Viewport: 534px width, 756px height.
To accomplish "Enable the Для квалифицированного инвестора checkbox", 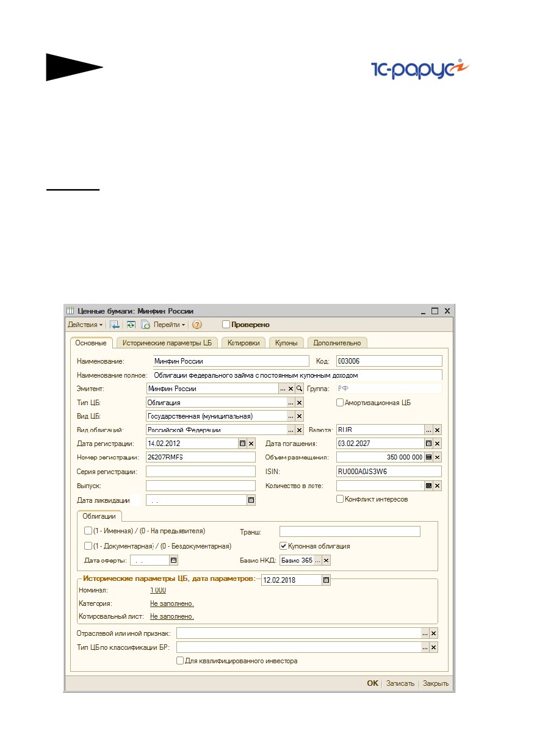I will pos(180,661).
